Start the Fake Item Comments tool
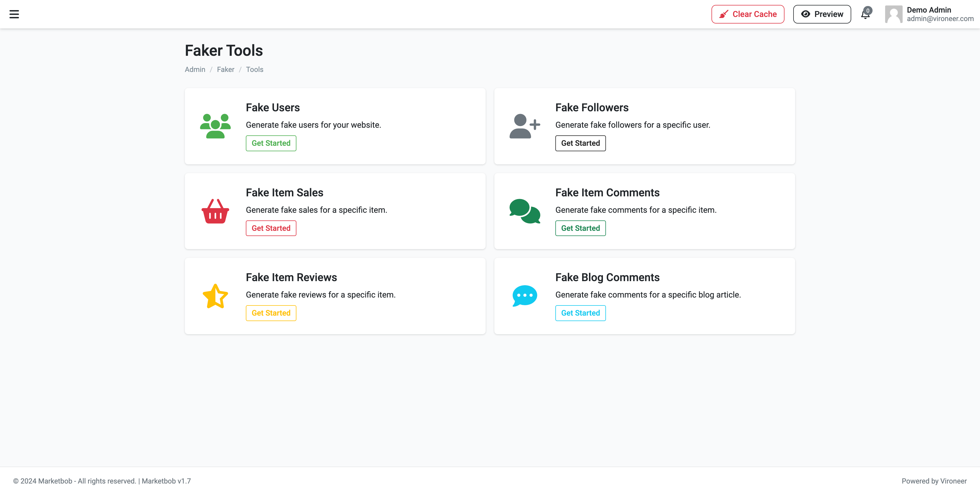Viewport: 980px width, 495px height. 580,228
